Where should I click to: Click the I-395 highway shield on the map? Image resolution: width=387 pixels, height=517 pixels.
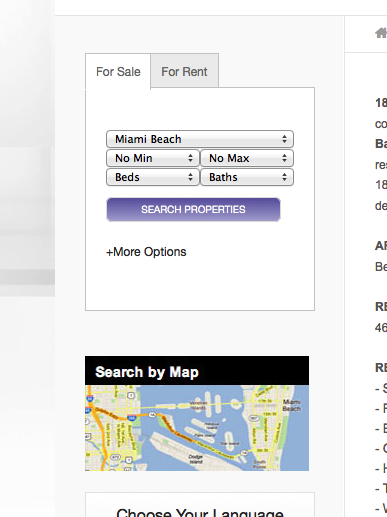[x=131, y=418]
